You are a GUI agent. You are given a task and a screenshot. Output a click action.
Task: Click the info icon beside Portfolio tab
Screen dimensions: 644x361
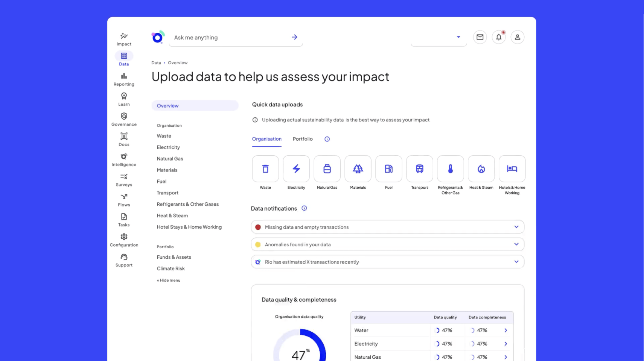coord(327,139)
